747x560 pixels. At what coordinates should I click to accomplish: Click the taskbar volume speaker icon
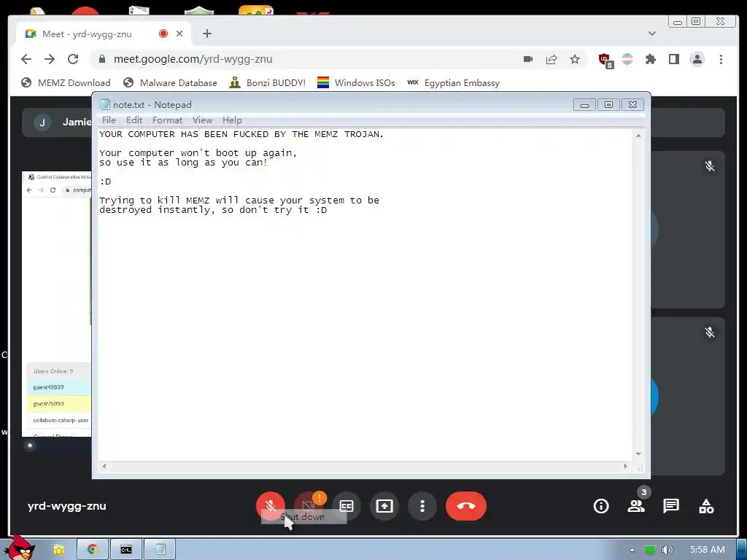click(667, 550)
